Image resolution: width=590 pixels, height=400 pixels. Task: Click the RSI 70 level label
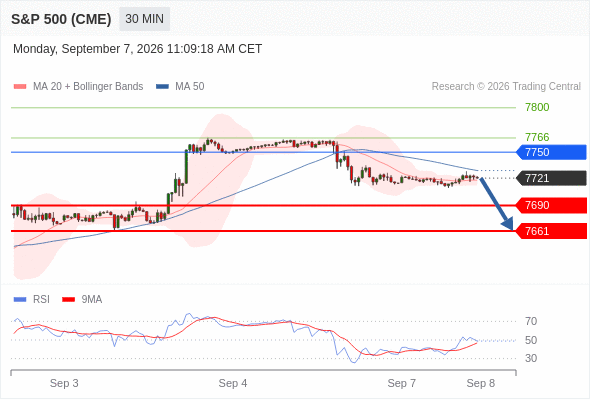coord(531,321)
